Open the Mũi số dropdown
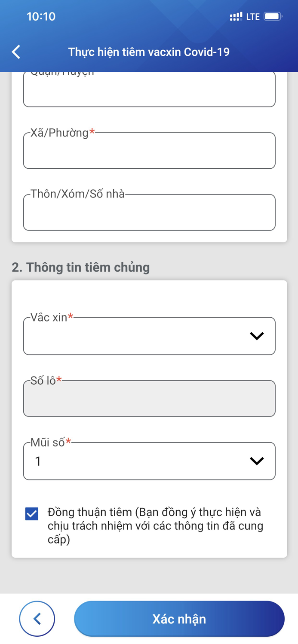The height and width of the screenshot is (644, 298). tap(149, 461)
